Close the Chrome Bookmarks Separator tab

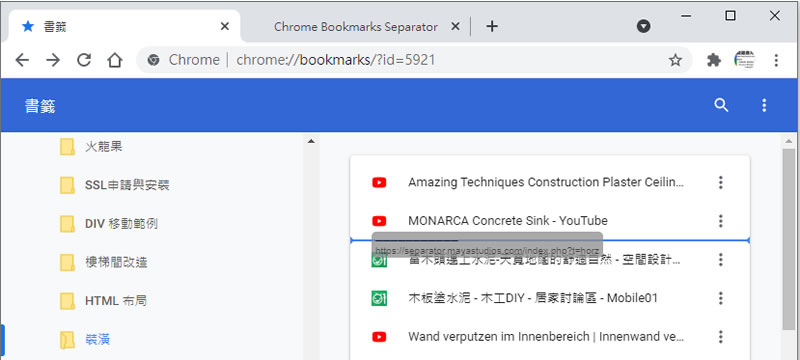tap(456, 27)
